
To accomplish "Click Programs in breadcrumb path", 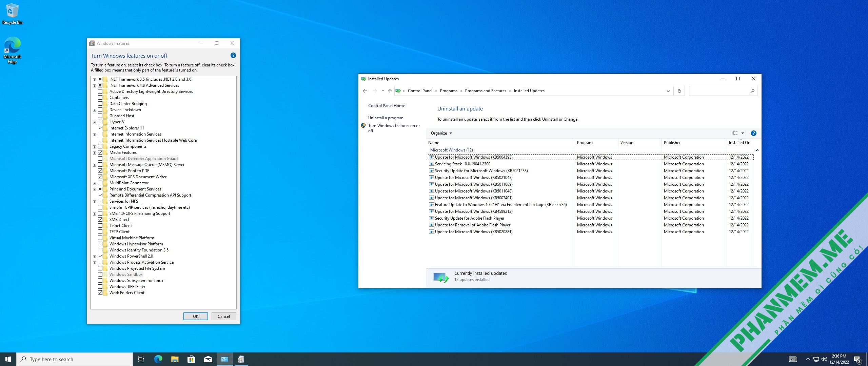I will click(x=449, y=91).
